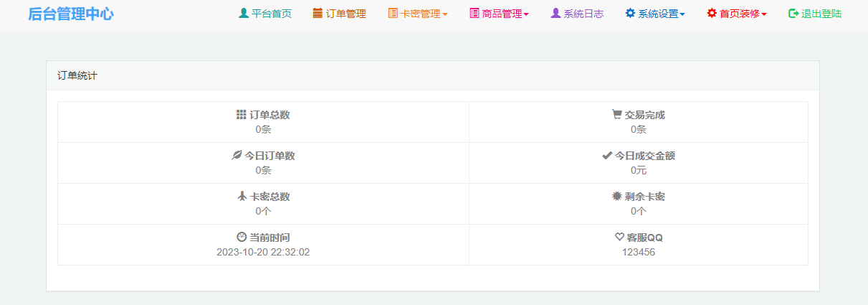Click the user icon beside 平台首页
This screenshot has height=305, width=868.
[x=244, y=13]
